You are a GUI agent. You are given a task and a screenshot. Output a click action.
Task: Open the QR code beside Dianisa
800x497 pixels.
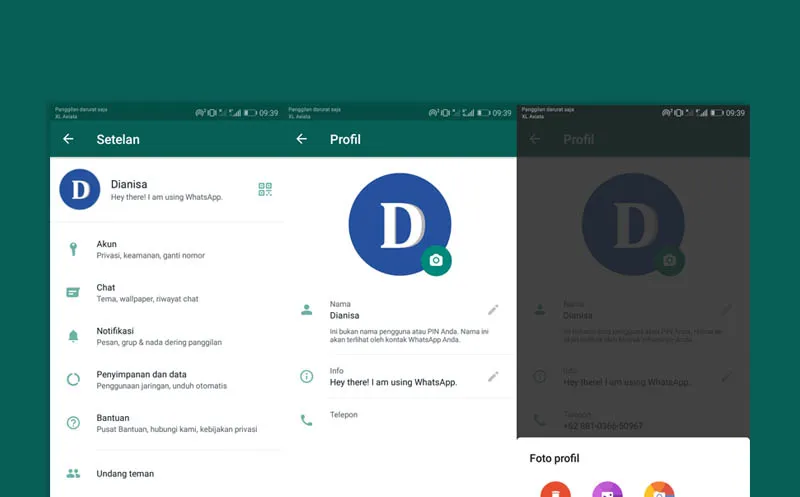click(x=265, y=189)
